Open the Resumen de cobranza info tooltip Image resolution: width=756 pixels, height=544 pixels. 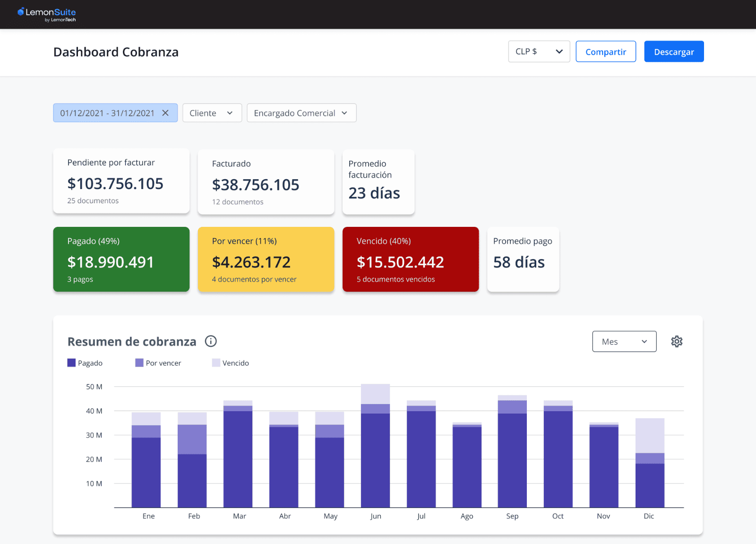tap(211, 341)
